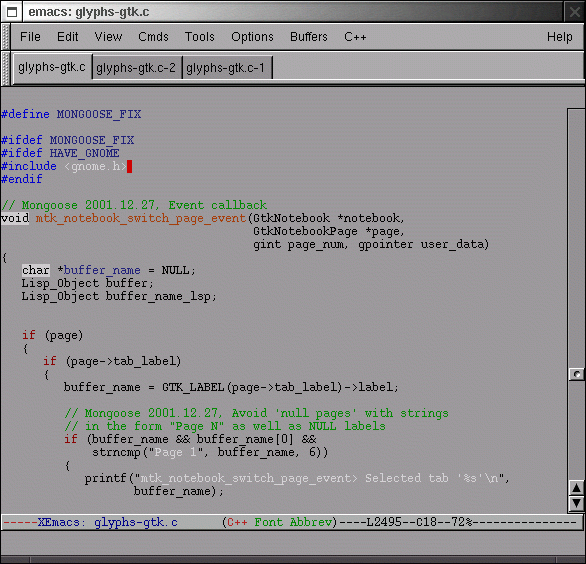586x564 pixels.
Task: Click comment 'Avoid null pages with strings'
Action: 256,413
